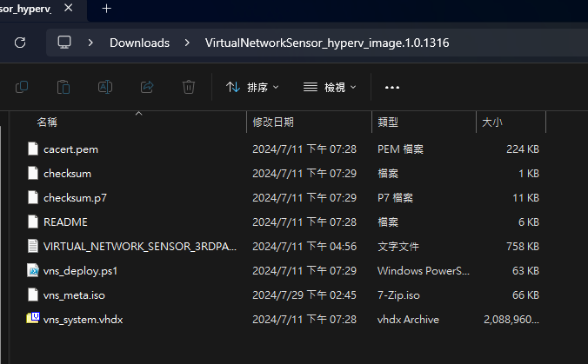Select the vns_system.vhdx file icon
588x364 pixels.
click(33, 319)
